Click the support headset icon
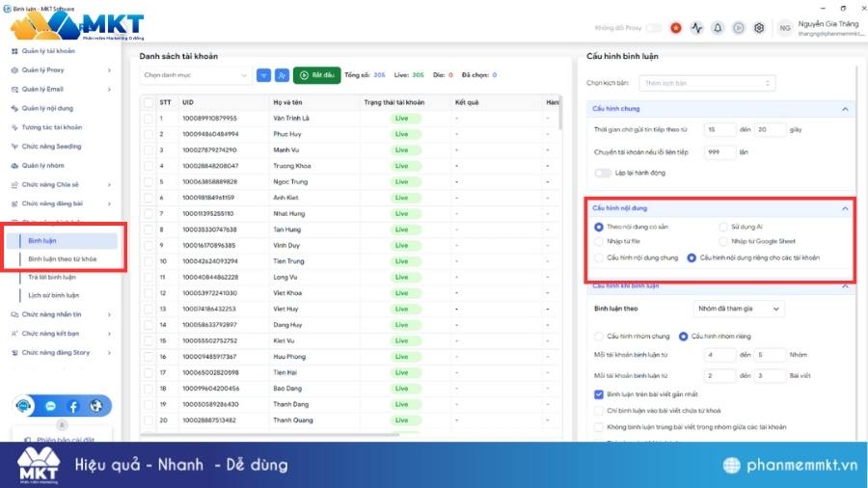This screenshot has height=488, width=868. click(23, 406)
